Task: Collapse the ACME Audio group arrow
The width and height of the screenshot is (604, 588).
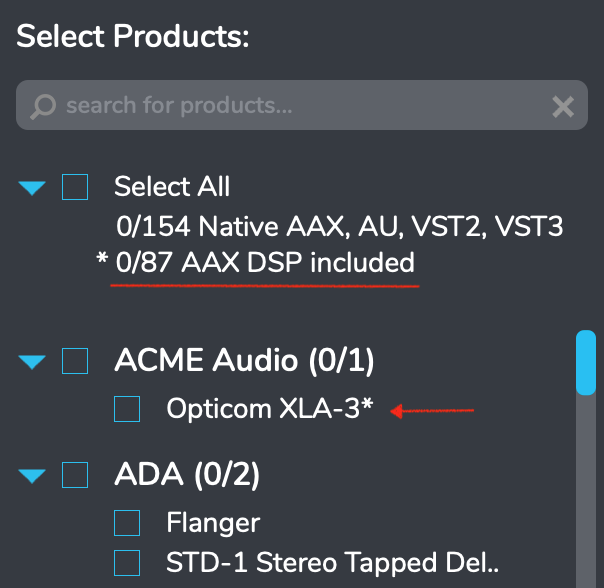Action: point(32,362)
